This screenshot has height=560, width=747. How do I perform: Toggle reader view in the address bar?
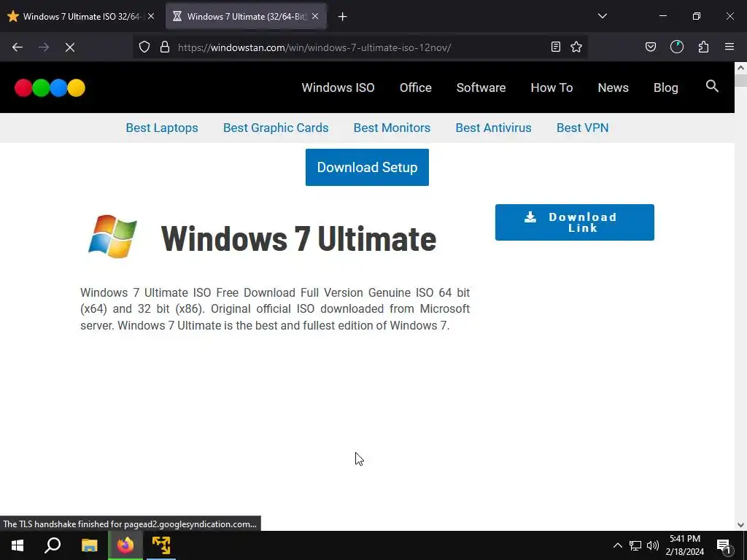click(555, 47)
